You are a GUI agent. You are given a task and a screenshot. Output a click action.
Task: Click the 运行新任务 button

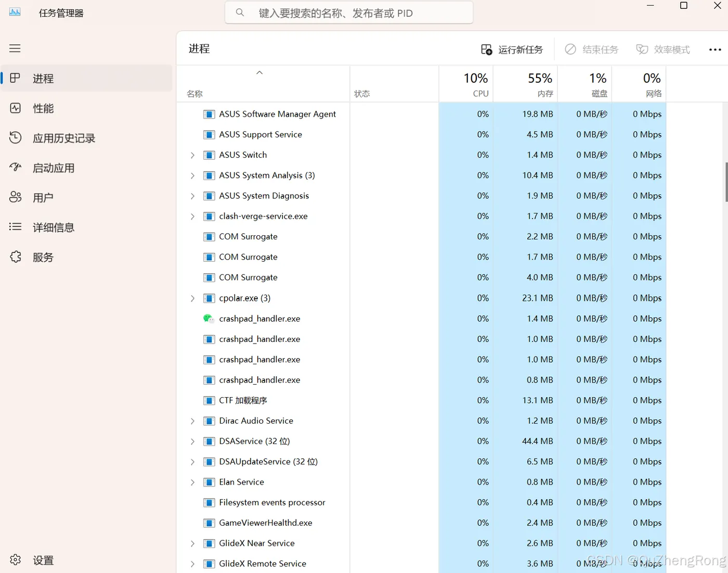pyautogui.click(x=512, y=49)
